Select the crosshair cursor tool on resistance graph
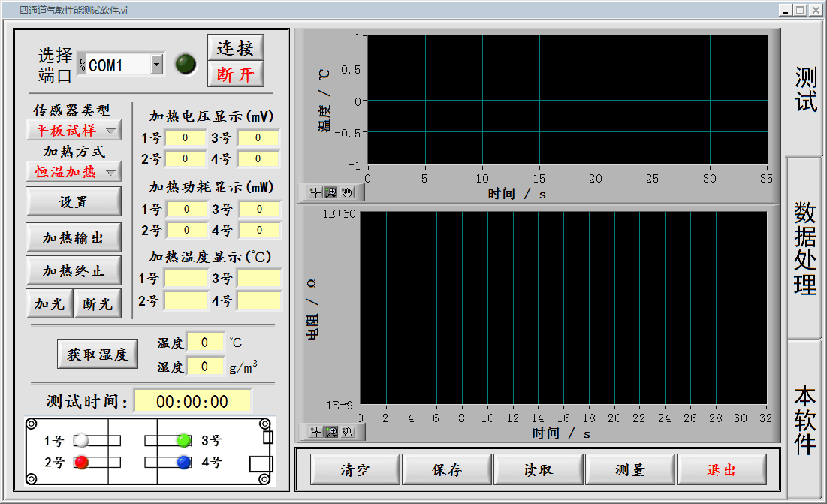 point(315,432)
